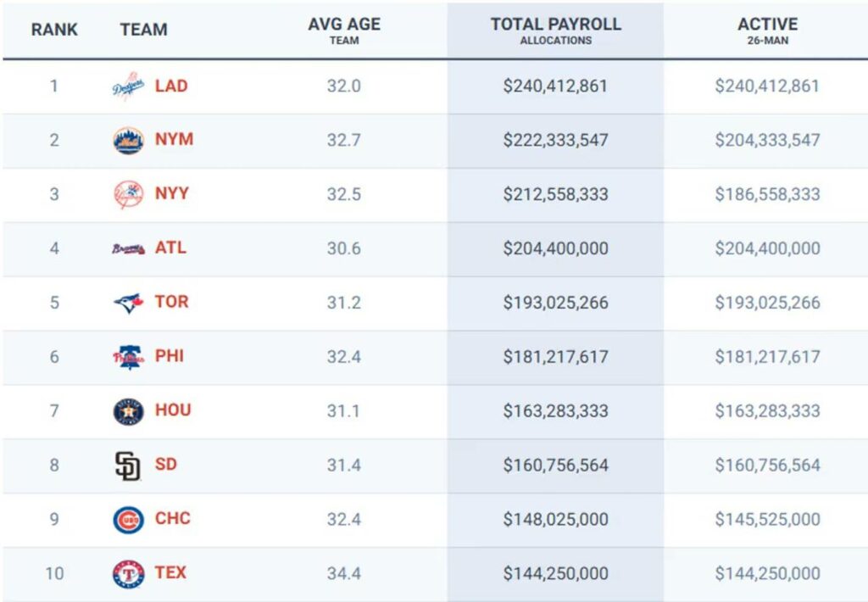
Task: Click the TEAM column header
Action: (x=143, y=30)
